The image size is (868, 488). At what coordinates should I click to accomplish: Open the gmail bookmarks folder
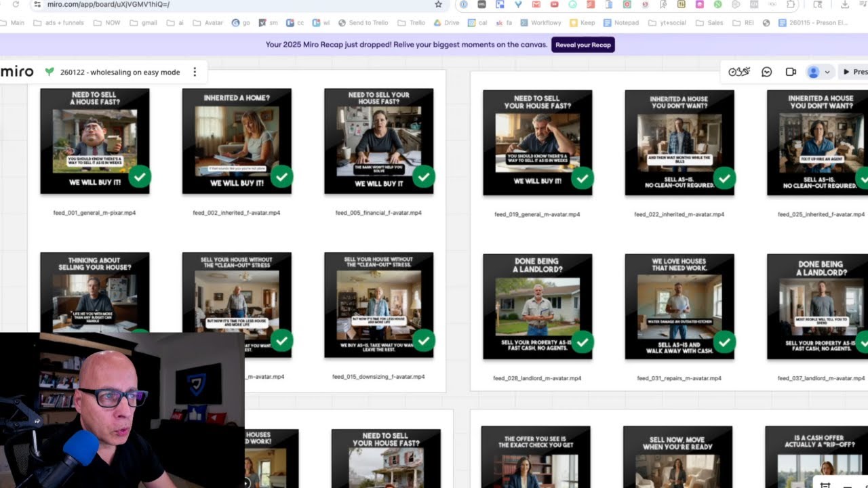click(x=143, y=22)
